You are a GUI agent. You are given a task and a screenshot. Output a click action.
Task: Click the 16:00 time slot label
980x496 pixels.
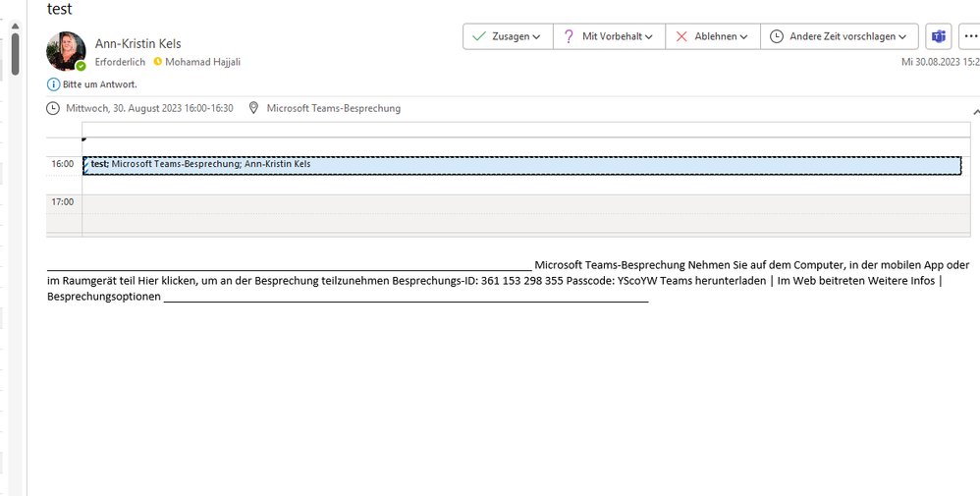63,164
